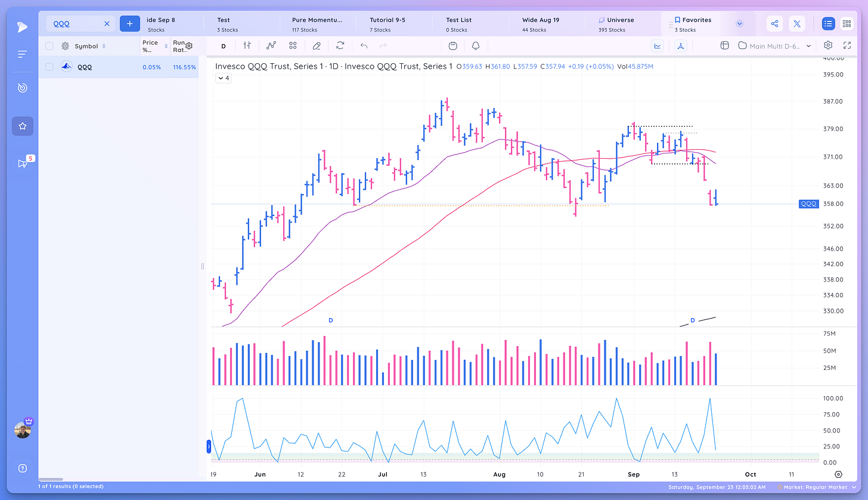Tick the select-all checkbox in header
This screenshot has height=500, width=868.
(x=49, y=46)
